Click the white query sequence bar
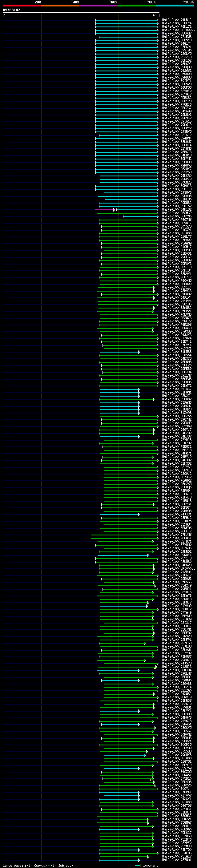 [x=81, y=13]
